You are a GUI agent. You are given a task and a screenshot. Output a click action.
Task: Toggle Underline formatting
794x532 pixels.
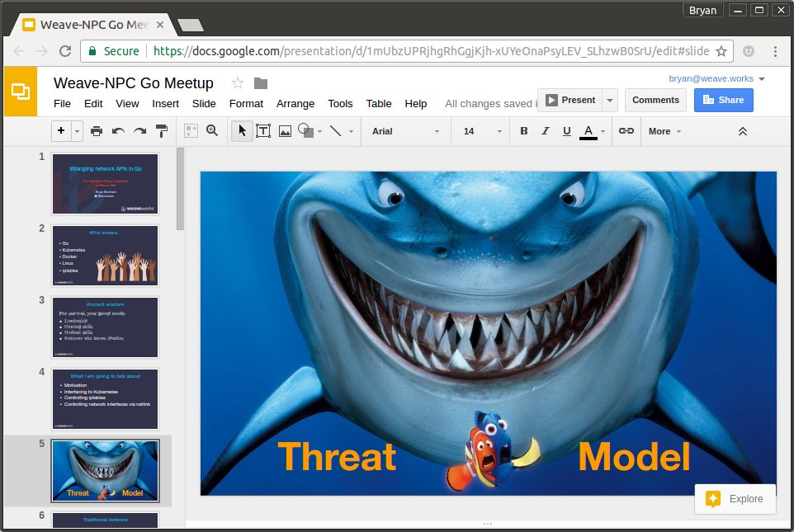567,131
